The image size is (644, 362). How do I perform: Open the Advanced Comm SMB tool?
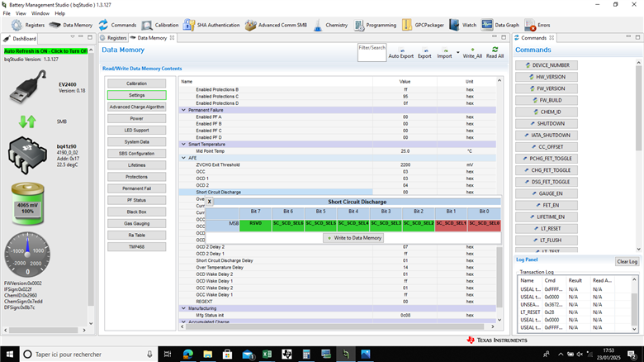[250, 25]
